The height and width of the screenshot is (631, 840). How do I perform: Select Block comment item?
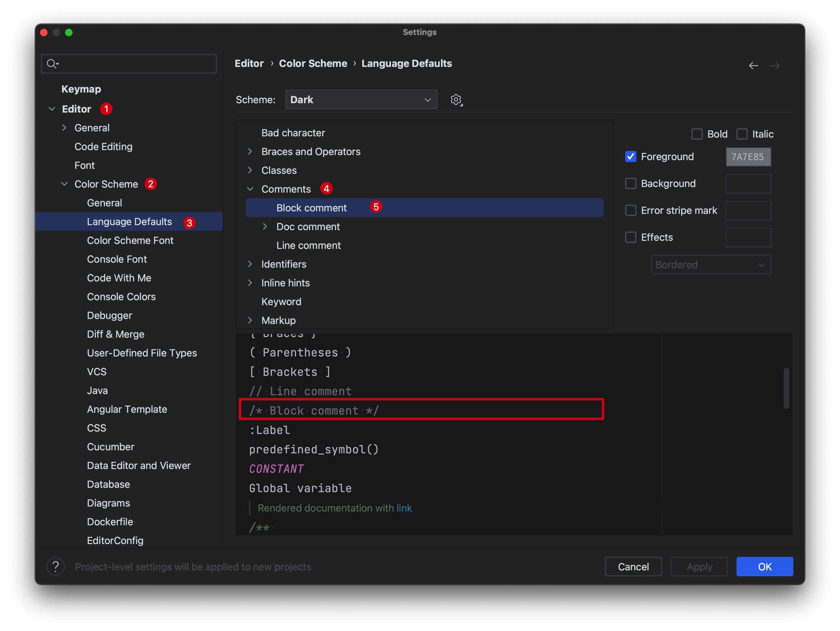point(424,208)
